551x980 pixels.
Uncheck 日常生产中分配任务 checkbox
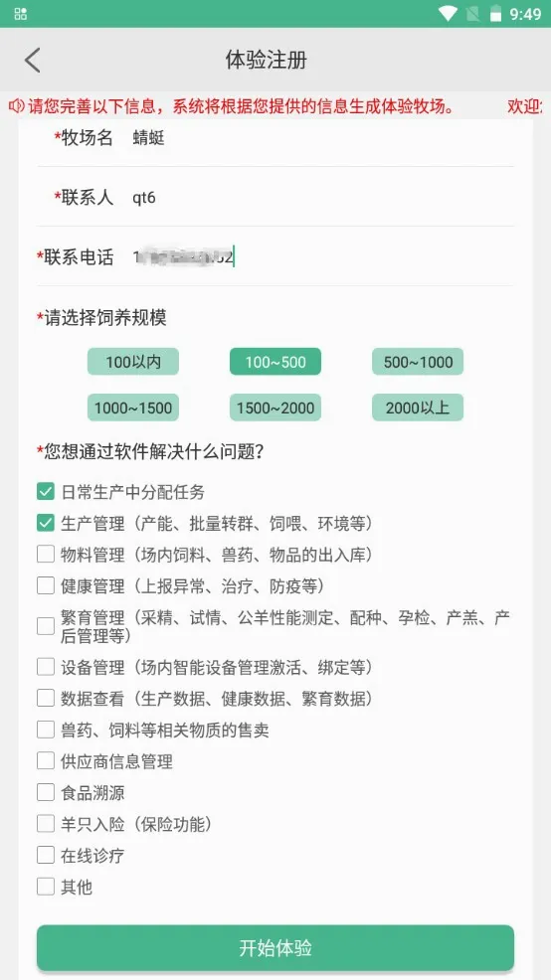pyautogui.click(x=46, y=492)
